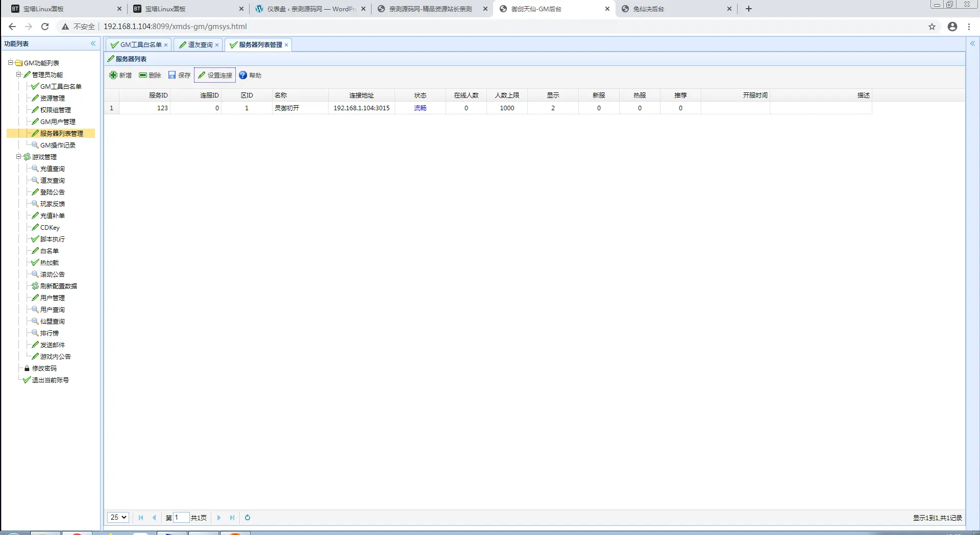Switch to the first 宝塔Linux面板 browser tab

coord(66,9)
